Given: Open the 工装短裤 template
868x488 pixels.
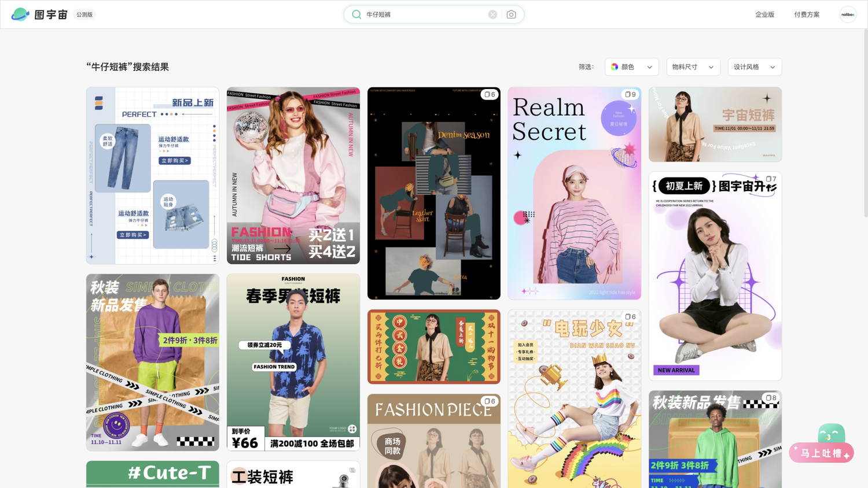Looking at the screenshot, I should coord(293,474).
